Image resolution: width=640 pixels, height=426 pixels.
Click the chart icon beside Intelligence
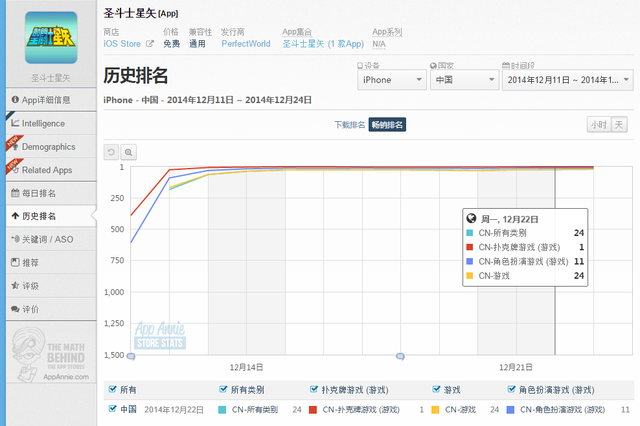click(x=15, y=123)
